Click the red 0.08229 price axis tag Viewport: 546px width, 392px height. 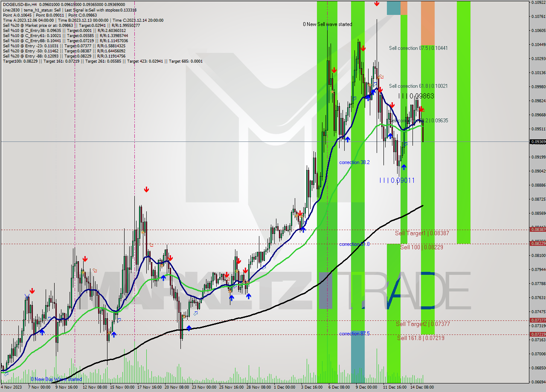[x=537, y=243]
